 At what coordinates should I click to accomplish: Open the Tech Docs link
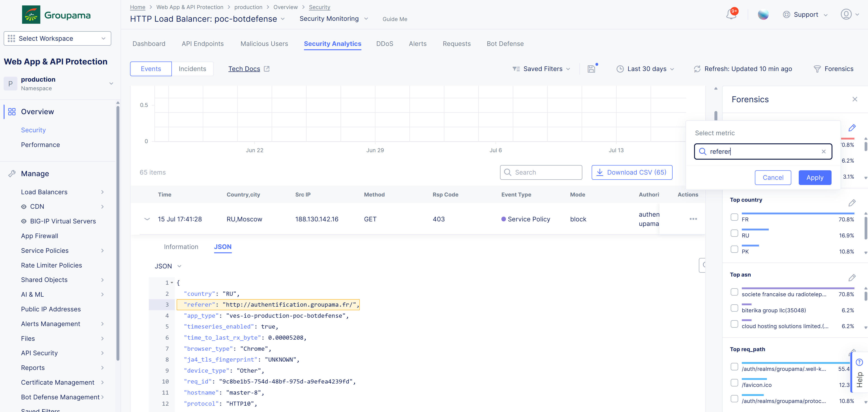click(x=244, y=69)
